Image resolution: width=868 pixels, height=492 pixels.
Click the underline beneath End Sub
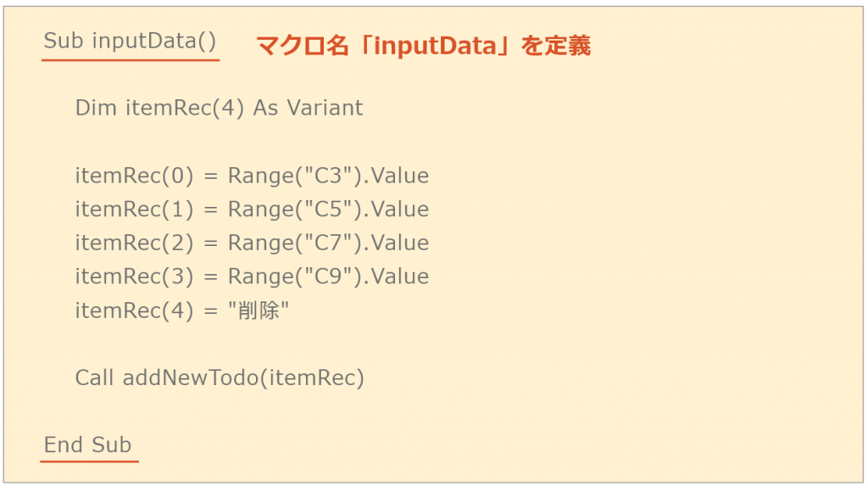(89, 461)
